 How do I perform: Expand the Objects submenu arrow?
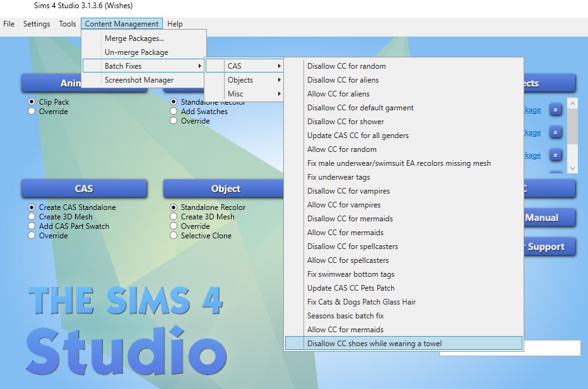click(279, 80)
